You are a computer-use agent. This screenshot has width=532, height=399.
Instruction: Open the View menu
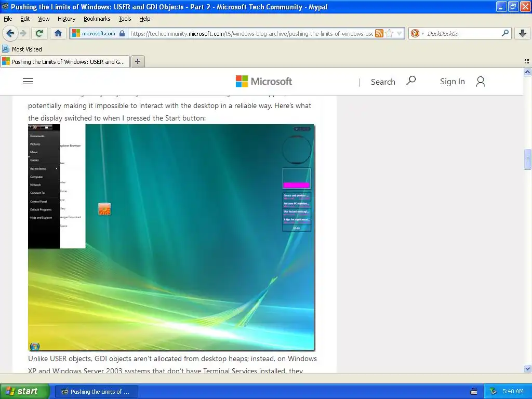click(44, 19)
